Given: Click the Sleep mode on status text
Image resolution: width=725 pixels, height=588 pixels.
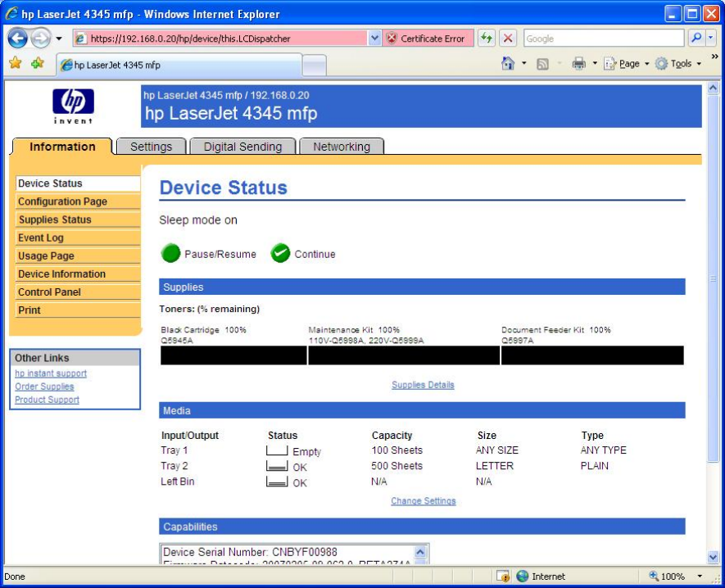Looking at the screenshot, I should 198,220.
